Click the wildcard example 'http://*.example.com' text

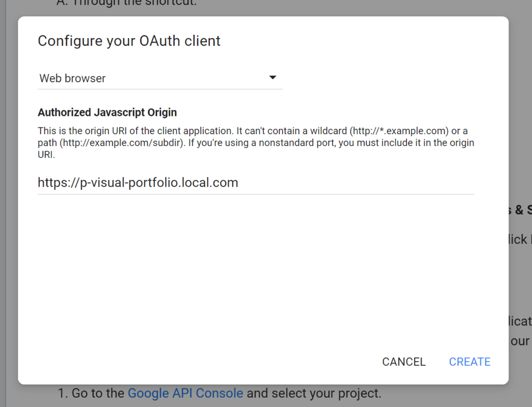point(399,131)
